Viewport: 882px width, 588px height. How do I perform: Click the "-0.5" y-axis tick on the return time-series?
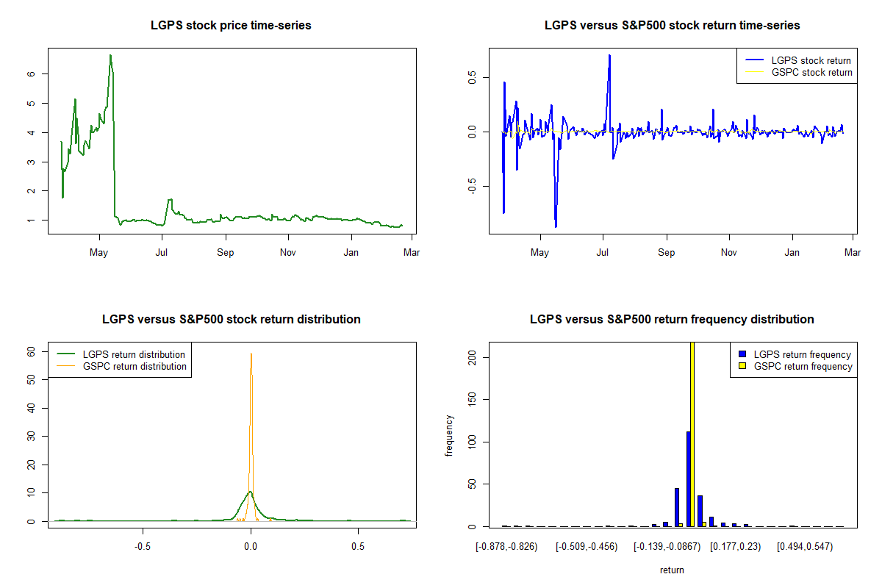point(473,187)
